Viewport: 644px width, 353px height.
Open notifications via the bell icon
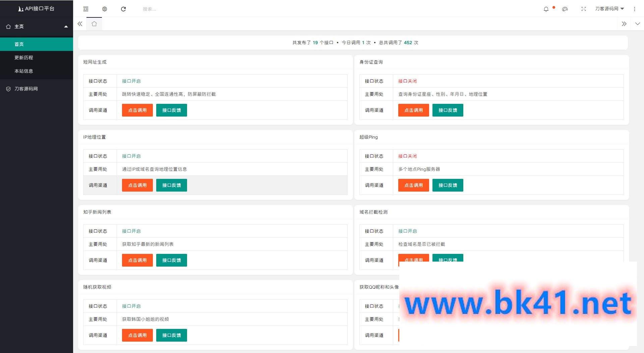pyautogui.click(x=546, y=9)
